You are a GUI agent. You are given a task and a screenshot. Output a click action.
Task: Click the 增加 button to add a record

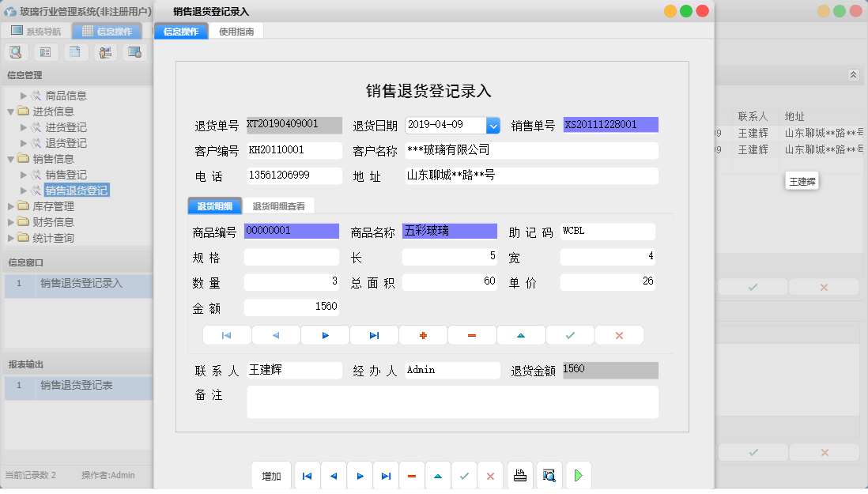tap(271, 475)
